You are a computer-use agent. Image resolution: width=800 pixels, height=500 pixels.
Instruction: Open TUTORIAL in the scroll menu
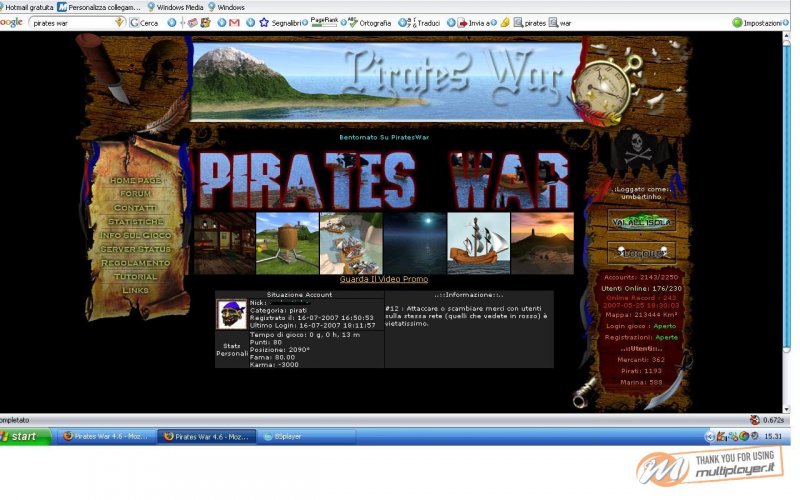[x=135, y=277]
